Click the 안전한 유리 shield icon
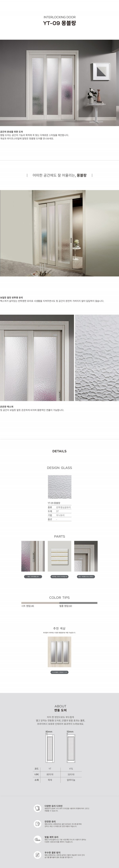Image resolution: width=119 pixels, height=868 pixels. tap(37, 824)
